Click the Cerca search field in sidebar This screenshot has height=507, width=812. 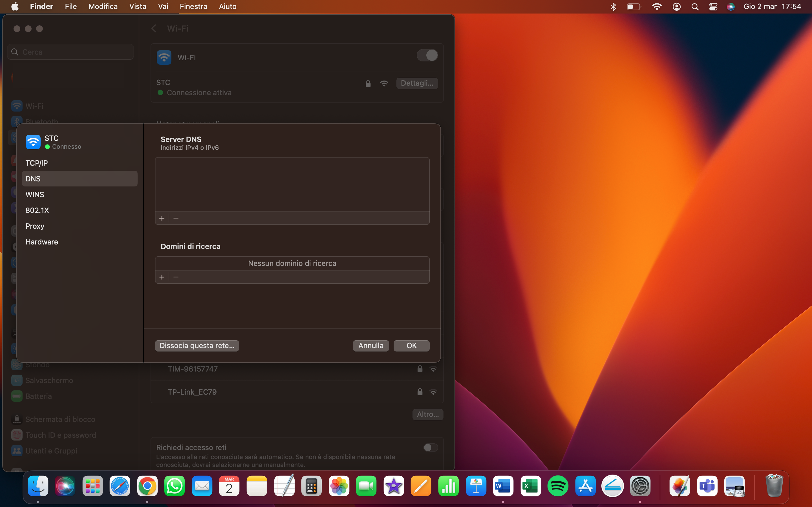click(70, 52)
